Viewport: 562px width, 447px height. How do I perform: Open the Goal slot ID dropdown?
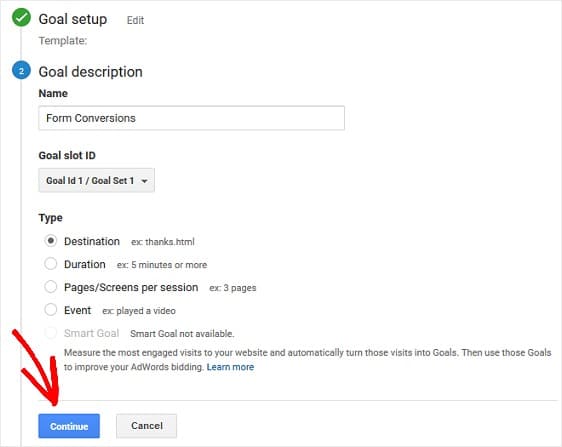[96, 180]
